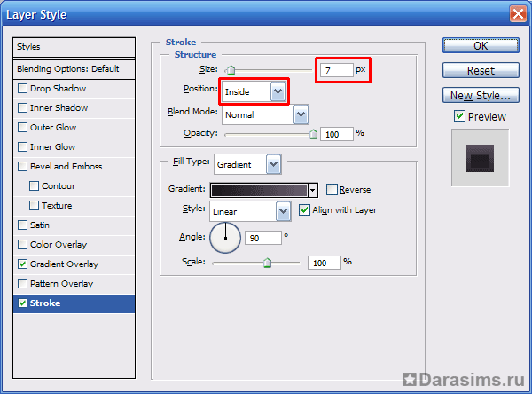Viewport: 532px width, 394px height.
Task: Click the Reset button
Action: pos(480,70)
